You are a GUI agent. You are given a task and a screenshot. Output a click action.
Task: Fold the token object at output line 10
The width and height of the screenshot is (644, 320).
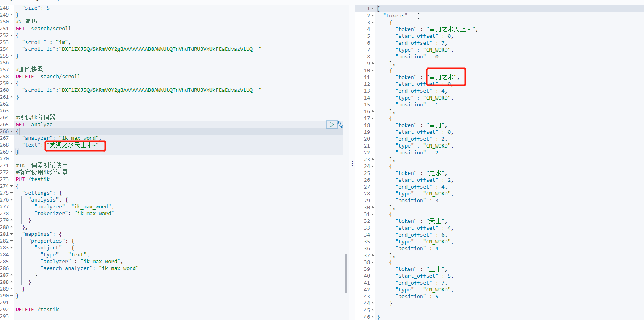tap(373, 71)
